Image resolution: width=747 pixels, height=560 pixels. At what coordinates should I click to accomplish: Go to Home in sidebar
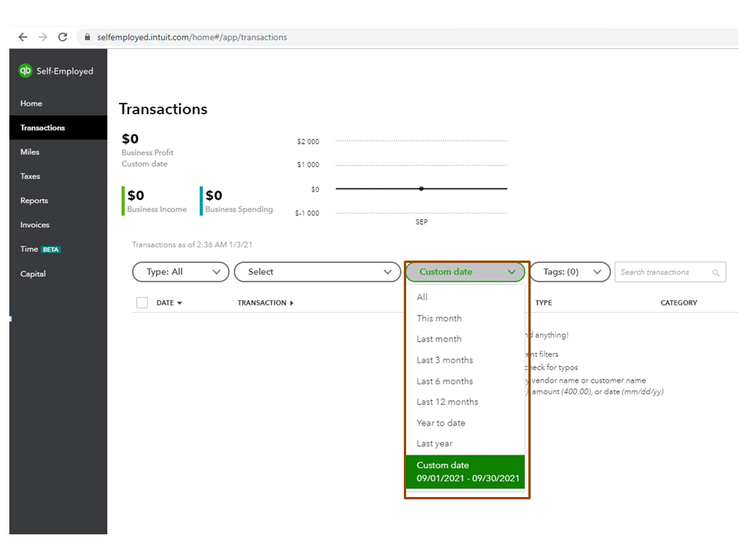(58, 103)
